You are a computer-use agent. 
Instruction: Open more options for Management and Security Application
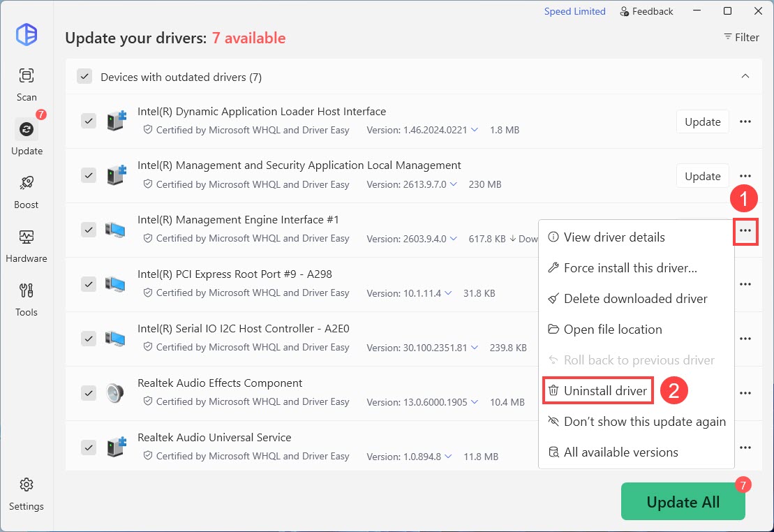point(745,176)
